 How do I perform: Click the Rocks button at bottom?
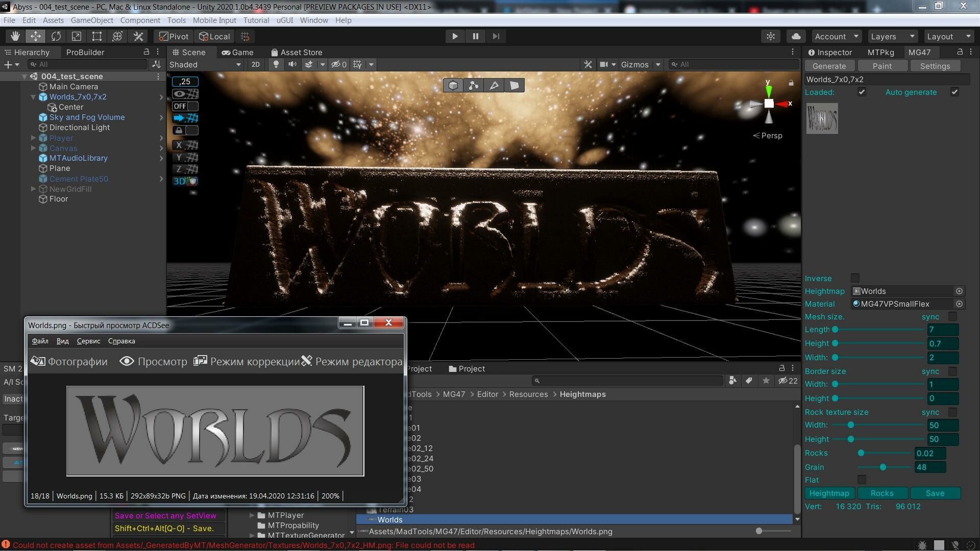(x=881, y=493)
